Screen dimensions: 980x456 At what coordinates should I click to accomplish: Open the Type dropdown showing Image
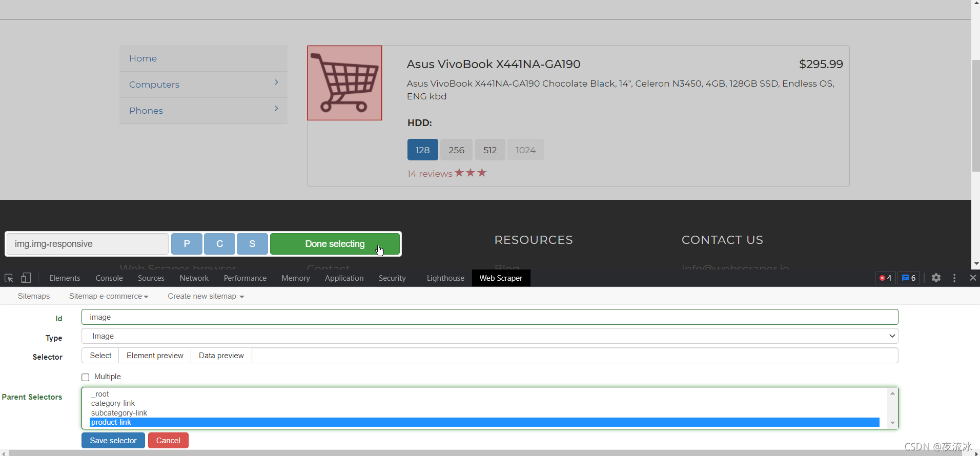489,336
